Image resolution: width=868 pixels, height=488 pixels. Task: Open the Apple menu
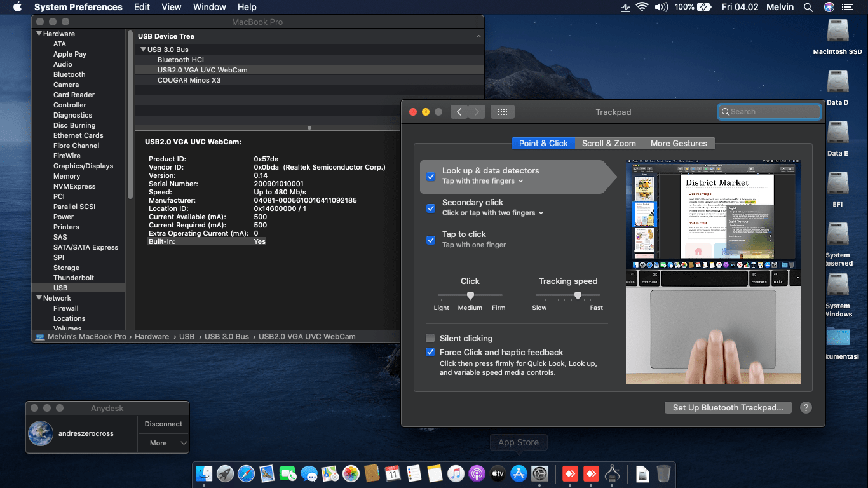[17, 7]
